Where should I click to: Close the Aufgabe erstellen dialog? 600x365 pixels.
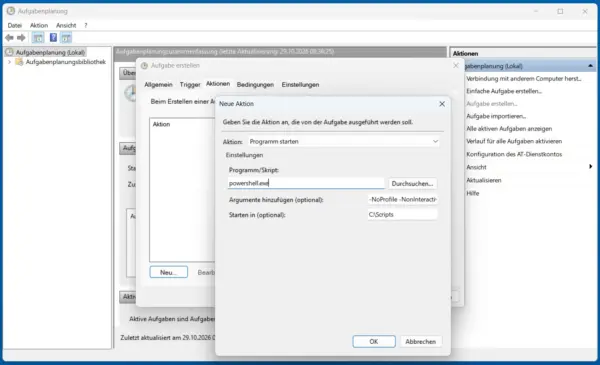[456, 65]
